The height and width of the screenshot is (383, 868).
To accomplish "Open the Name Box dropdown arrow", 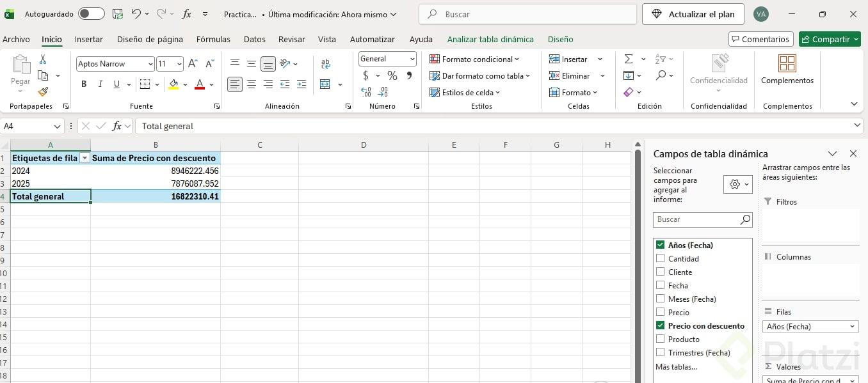I will coord(58,126).
